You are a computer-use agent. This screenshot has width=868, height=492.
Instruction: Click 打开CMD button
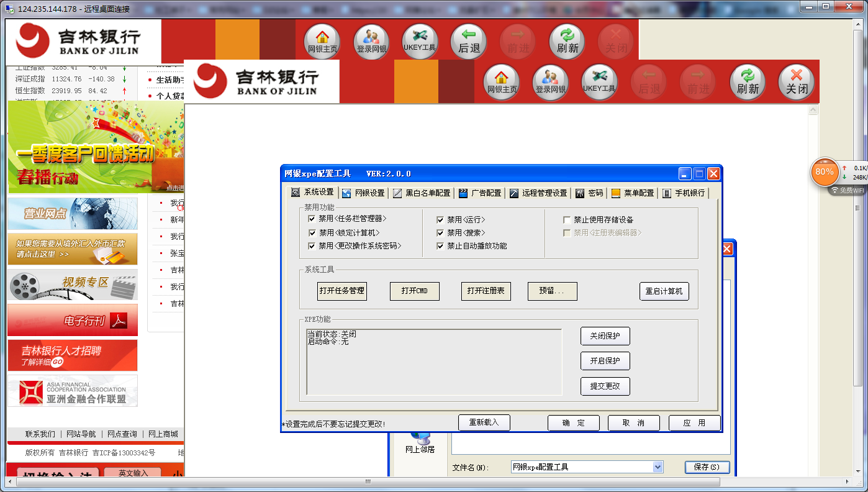414,291
